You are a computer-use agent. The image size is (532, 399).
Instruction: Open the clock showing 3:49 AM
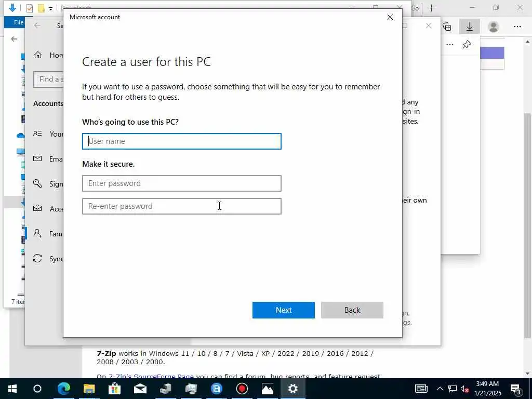(x=487, y=389)
